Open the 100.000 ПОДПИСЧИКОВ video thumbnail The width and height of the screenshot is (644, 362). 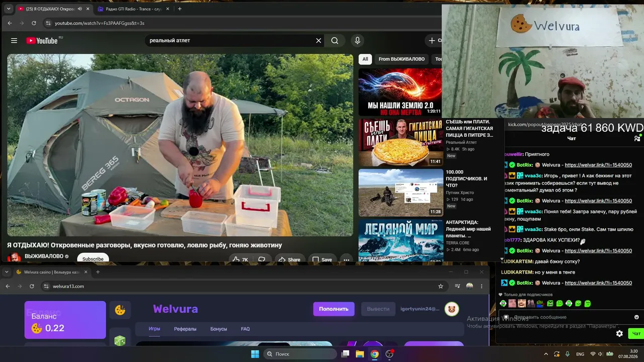[x=400, y=193]
